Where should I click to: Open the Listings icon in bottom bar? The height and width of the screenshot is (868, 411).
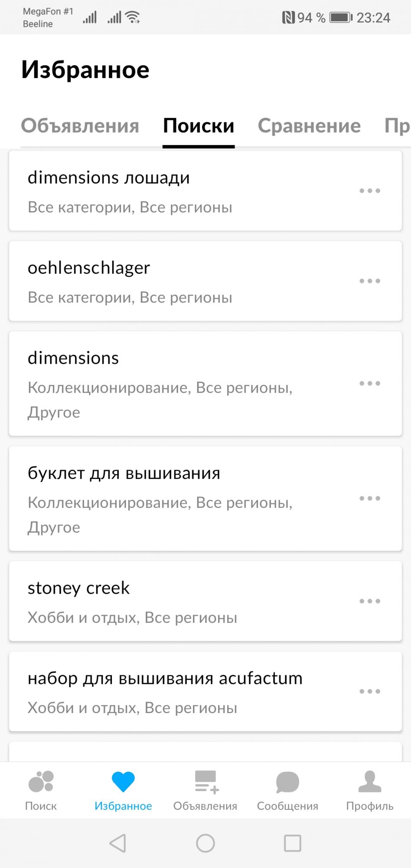coord(205,782)
